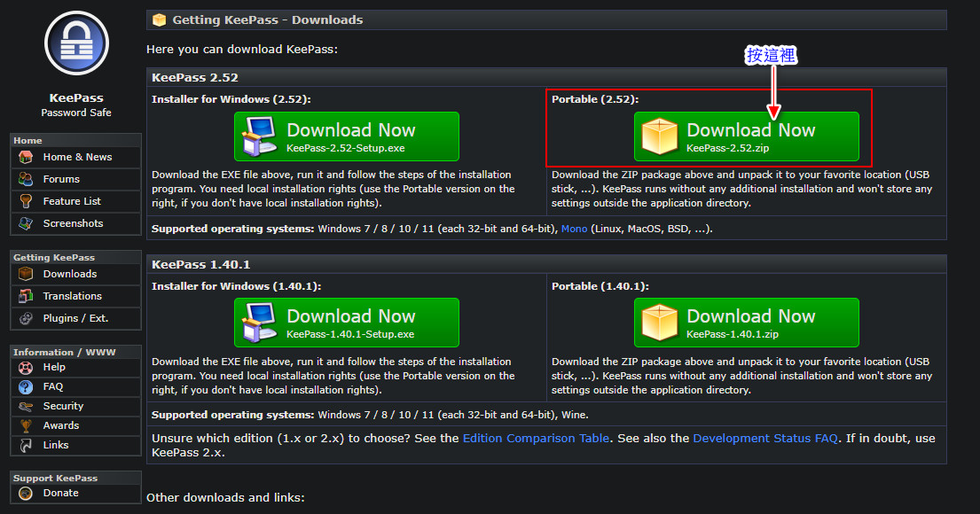Image resolution: width=980 pixels, height=514 pixels.
Task: Click the Awards trophy icon
Action: [x=26, y=426]
